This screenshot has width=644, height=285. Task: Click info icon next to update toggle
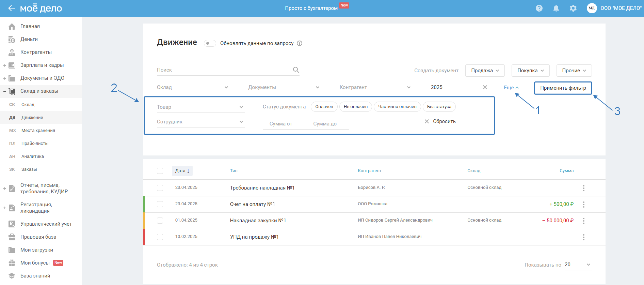tap(300, 43)
